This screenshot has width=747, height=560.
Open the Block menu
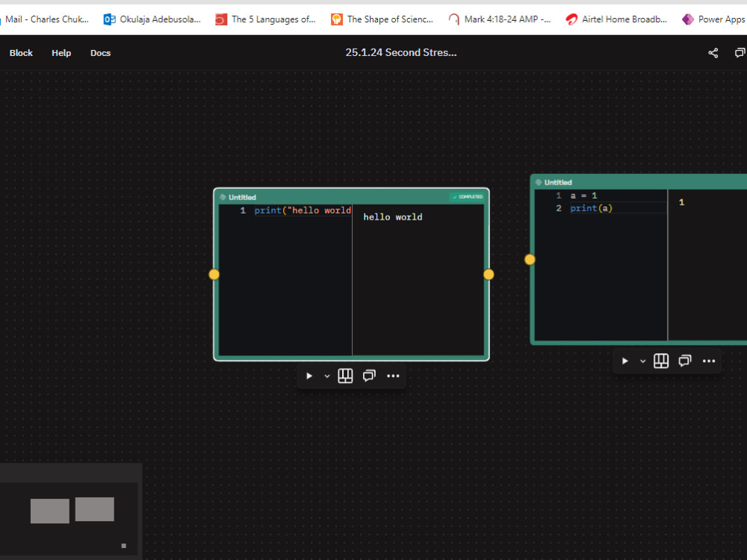point(21,53)
